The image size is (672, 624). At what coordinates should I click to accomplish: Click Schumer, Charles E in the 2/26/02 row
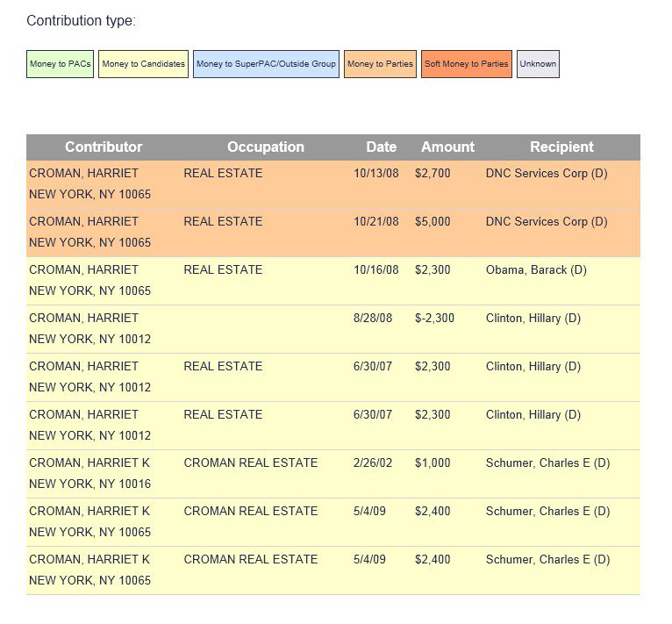547,463
